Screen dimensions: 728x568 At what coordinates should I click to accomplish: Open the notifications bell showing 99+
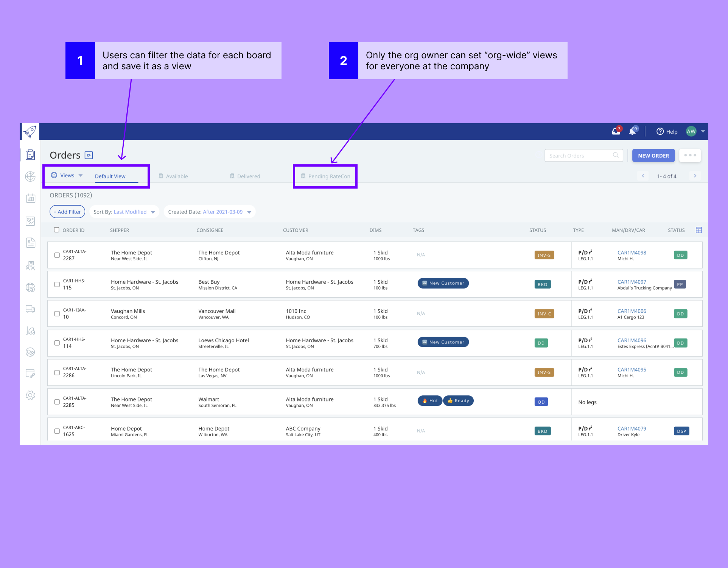pos(632,131)
